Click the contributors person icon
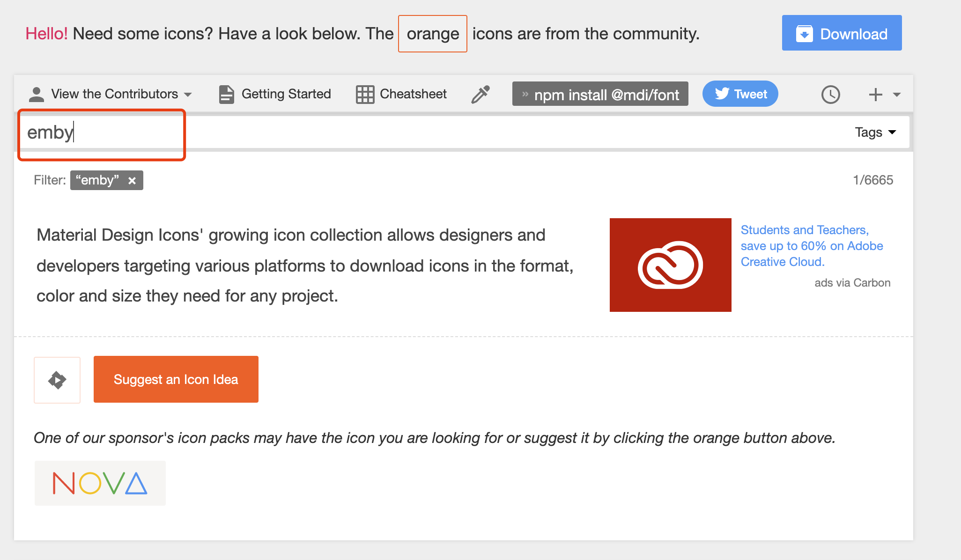Viewport: 961px width, 560px height. [x=36, y=94]
